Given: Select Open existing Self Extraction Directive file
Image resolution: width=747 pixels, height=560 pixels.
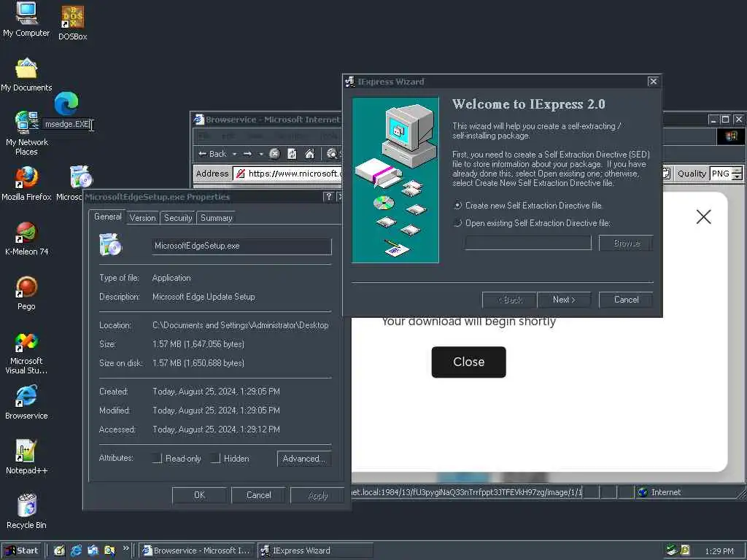Looking at the screenshot, I should click(x=532, y=223).
